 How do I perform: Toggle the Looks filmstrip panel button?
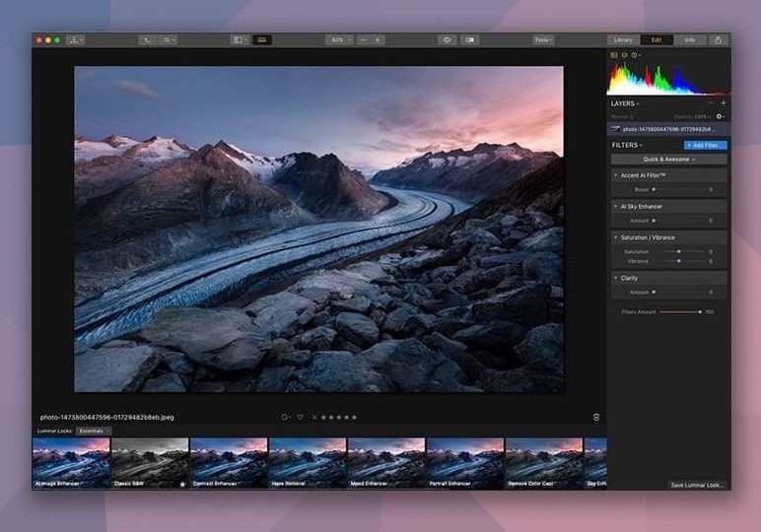pos(262,40)
